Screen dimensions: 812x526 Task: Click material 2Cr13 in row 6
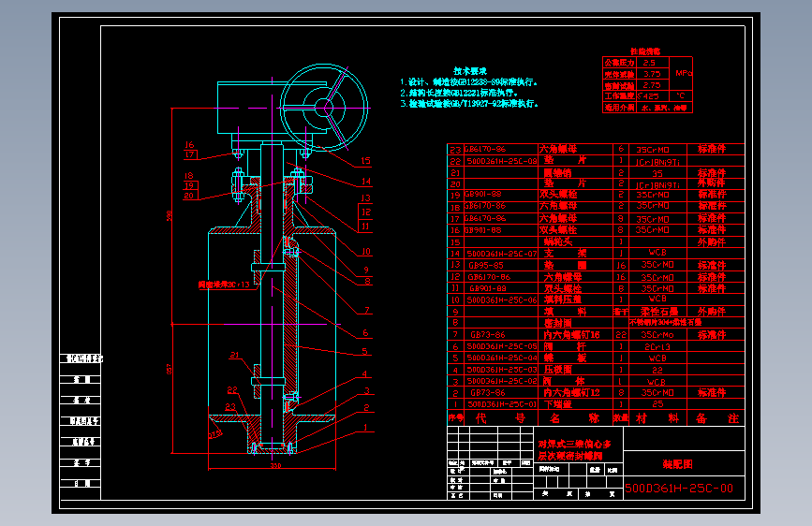(657, 347)
